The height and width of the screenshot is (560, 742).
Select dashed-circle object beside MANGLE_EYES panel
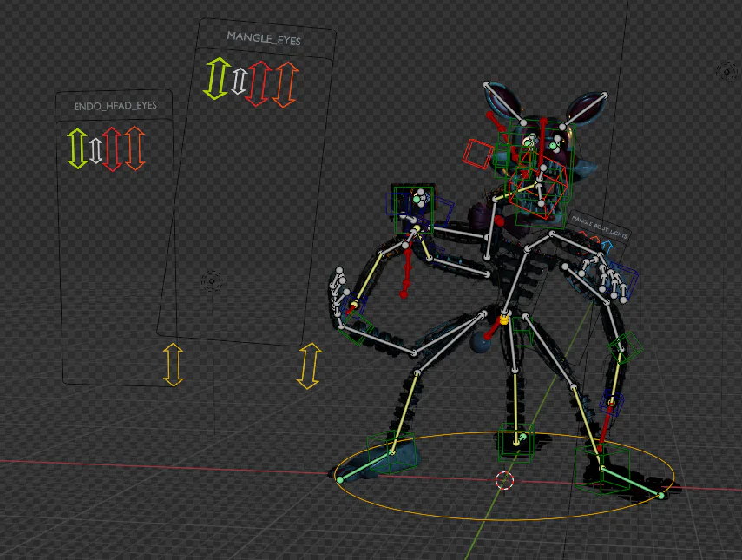point(212,280)
